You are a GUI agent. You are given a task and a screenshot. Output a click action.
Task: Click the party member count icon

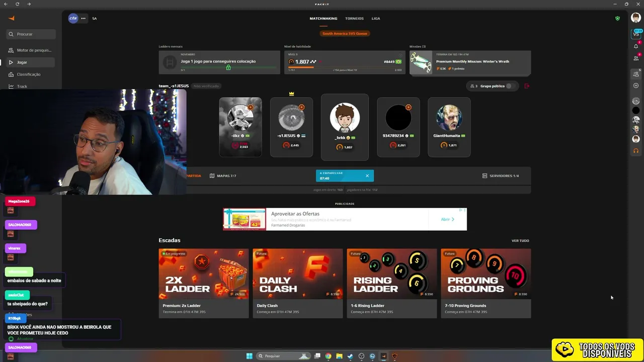(473, 86)
